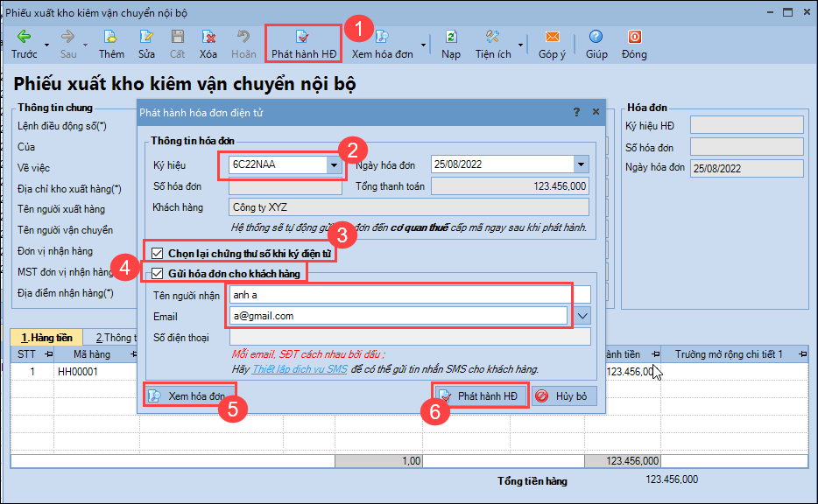818x504 pixels.
Task: Click Phát hành HĐ button in dialog
Action: point(480,396)
